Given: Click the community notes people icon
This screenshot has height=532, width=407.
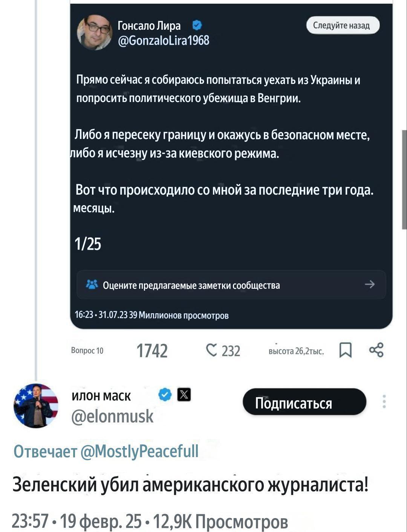Looking at the screenshot, I should pyautogui.click(x=92, y=285).
